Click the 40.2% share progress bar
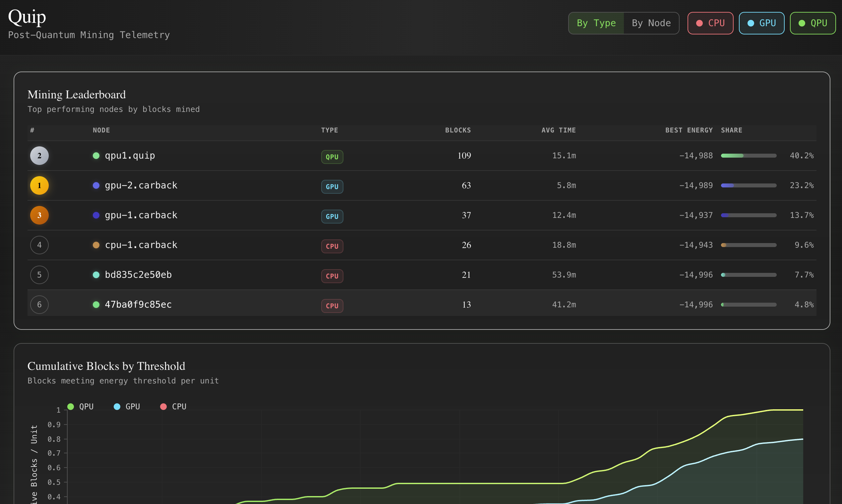 point(748,156)
